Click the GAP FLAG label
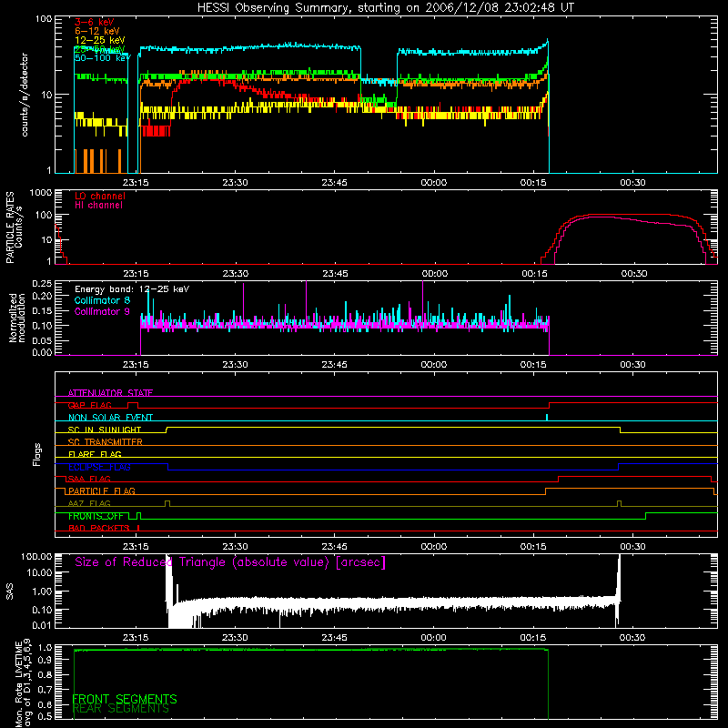The image size is (728, 728). tap(89, 405)
